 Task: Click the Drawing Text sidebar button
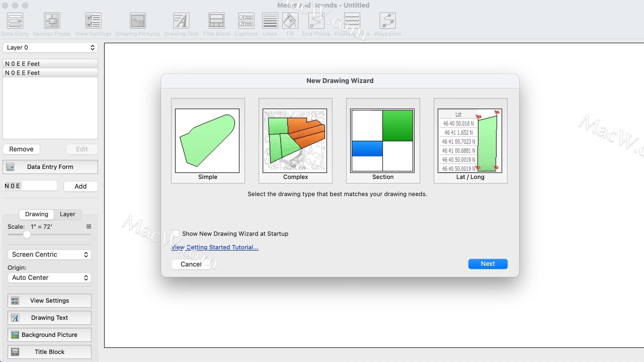click(50, 318)
